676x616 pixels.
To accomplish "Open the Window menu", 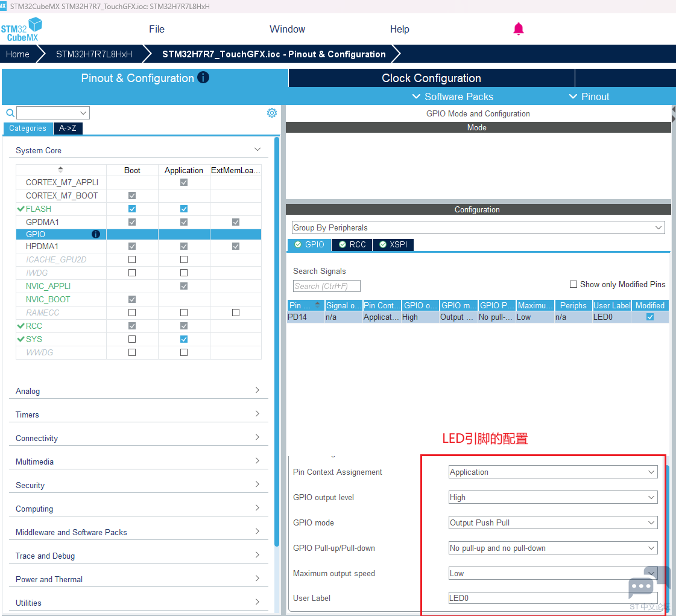I will click(287, 29).
